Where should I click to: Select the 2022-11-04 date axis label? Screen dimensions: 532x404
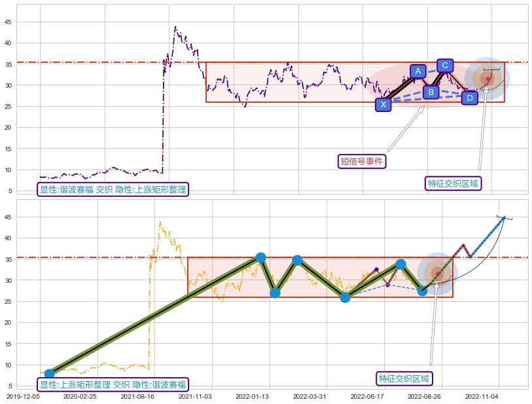(x=481, y=396)
